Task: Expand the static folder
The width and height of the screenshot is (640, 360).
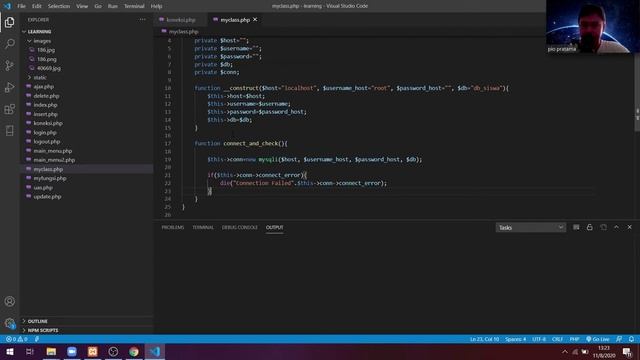Action: (x=40, y=78)
